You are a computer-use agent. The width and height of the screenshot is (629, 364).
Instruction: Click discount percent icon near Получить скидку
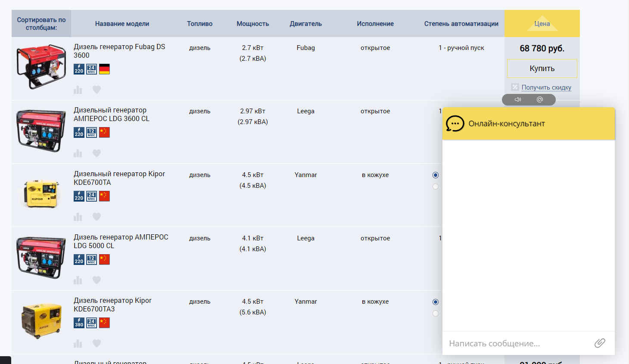pos(515,87)
